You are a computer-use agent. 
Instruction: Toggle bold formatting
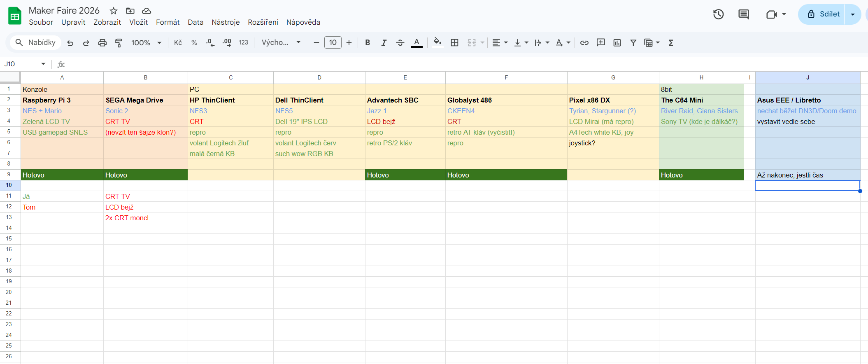(368, 43)
